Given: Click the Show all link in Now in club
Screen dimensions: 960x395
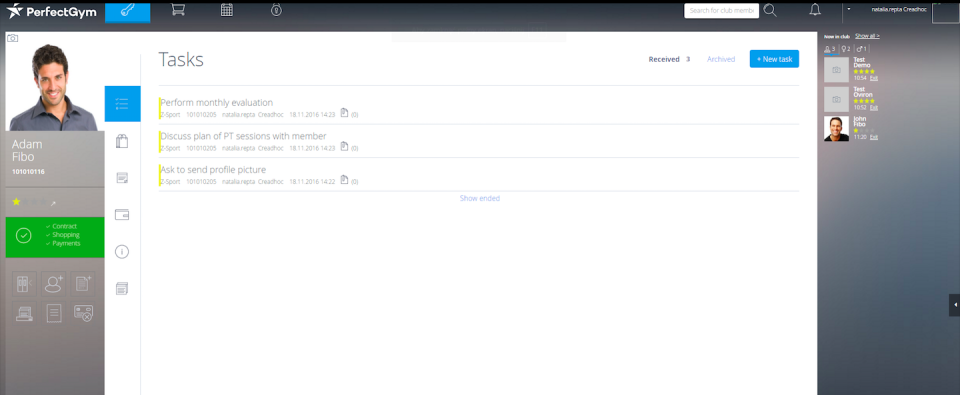Looking at the screenshot, I should click(x=867, y=36).
